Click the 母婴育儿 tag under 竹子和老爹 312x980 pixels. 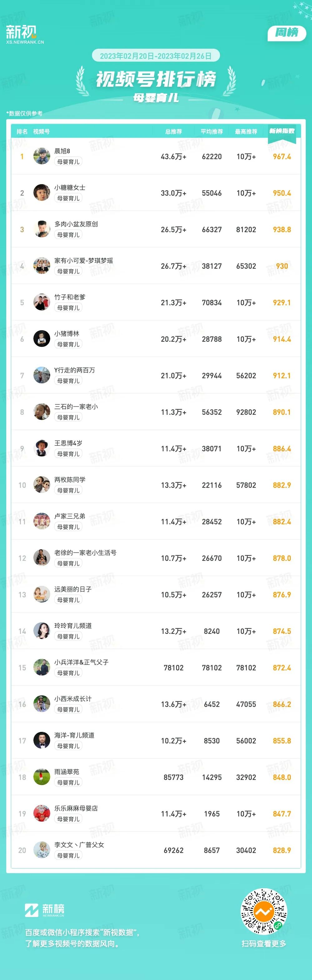(69, 308)
